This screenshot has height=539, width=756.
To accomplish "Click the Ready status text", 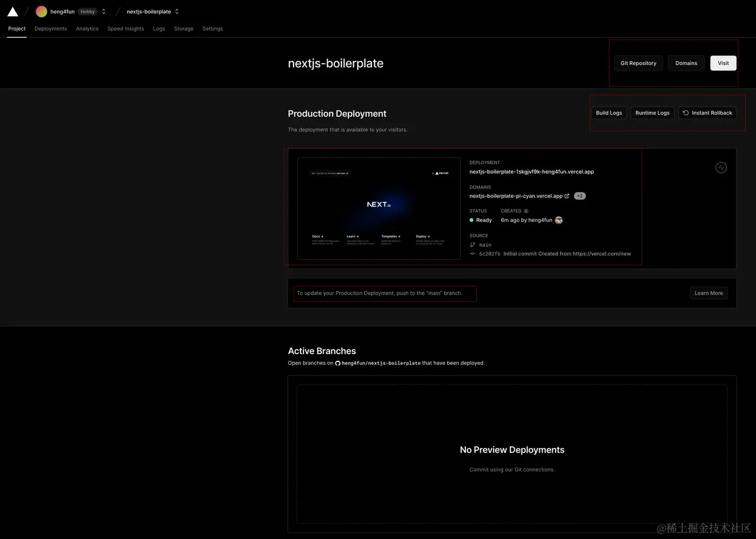I will point(484,220).
